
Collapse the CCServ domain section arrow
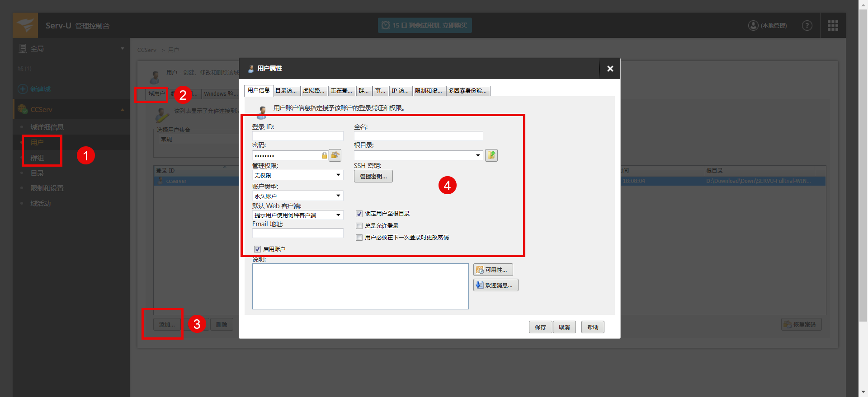(123, 110)
